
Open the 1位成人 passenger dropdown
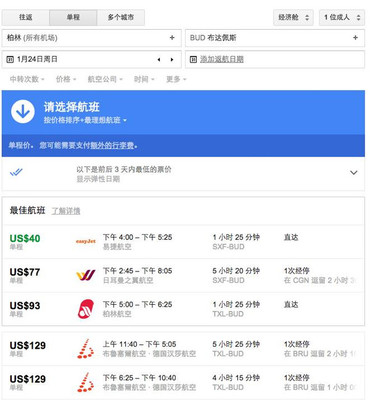342,17
